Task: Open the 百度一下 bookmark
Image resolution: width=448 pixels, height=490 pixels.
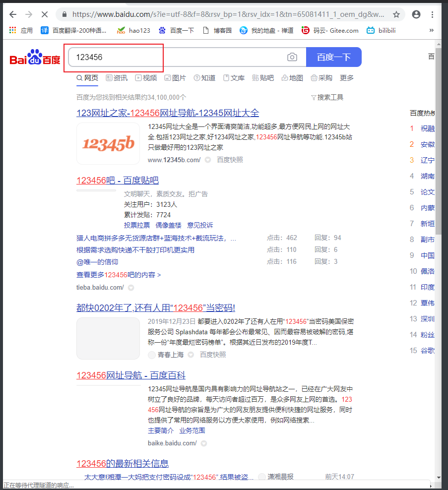Action: 176,30
